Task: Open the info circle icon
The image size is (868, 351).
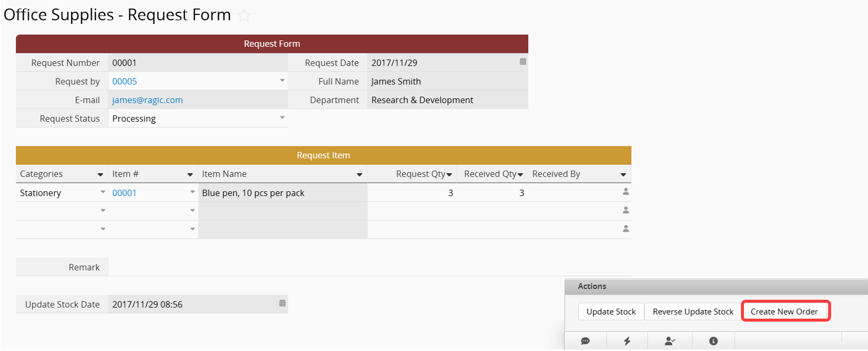Action: point(713,341)
